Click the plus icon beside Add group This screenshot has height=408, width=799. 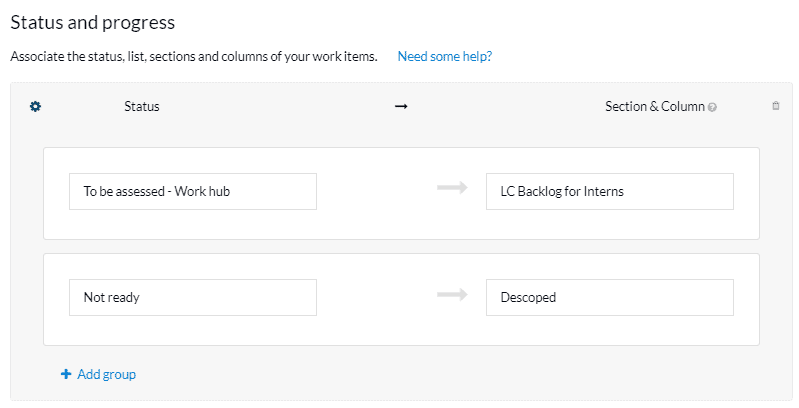66,374
